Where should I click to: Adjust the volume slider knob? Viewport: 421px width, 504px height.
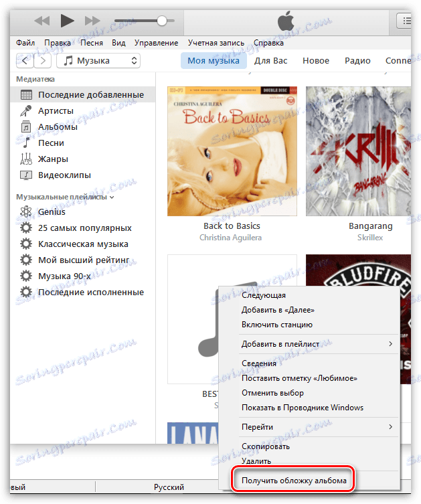[162, 21]
